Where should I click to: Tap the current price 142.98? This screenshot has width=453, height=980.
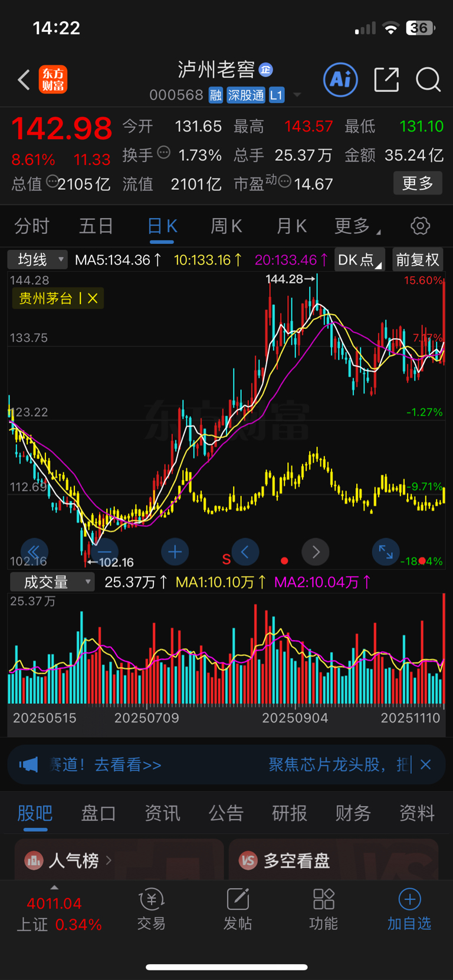tap(62, 128)
